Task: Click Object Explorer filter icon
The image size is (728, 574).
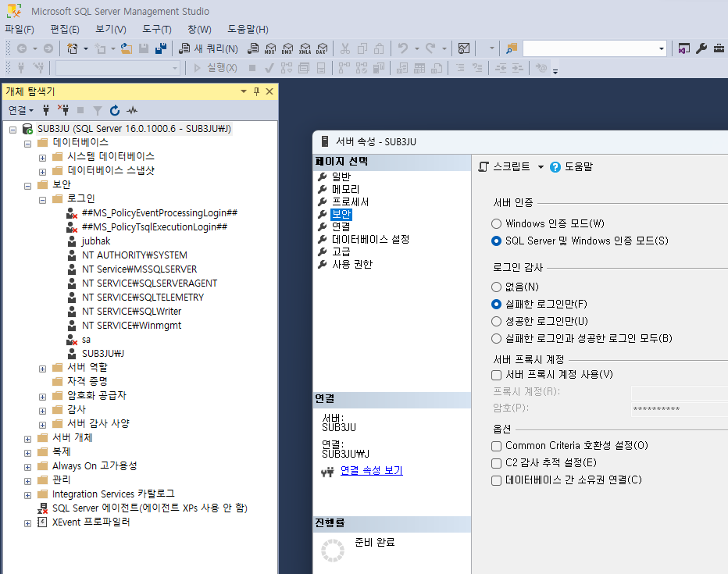Action: pos(98,110)
